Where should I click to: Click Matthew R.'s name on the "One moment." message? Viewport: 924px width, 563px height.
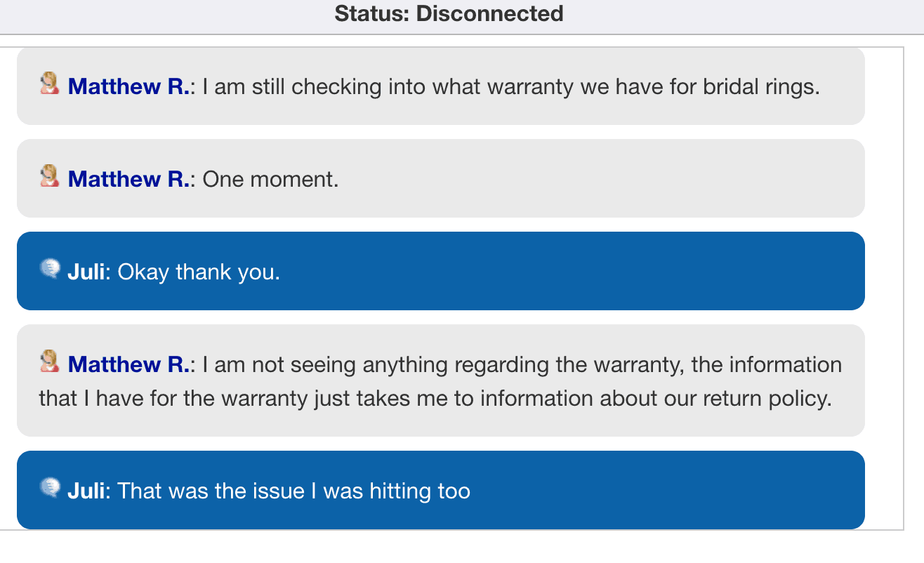(126, 179)
